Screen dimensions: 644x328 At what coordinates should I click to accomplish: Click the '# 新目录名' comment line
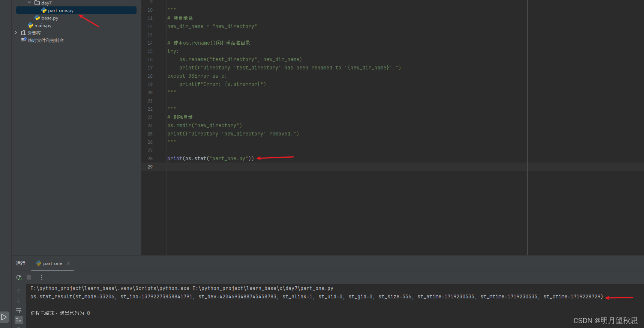[x=180, y=18]
